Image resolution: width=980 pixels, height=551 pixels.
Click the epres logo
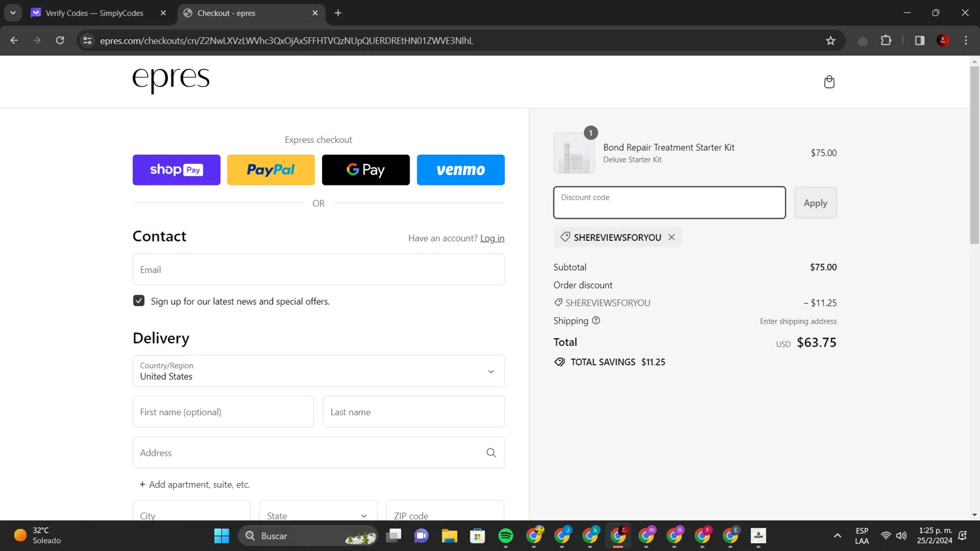coord(171,80)
